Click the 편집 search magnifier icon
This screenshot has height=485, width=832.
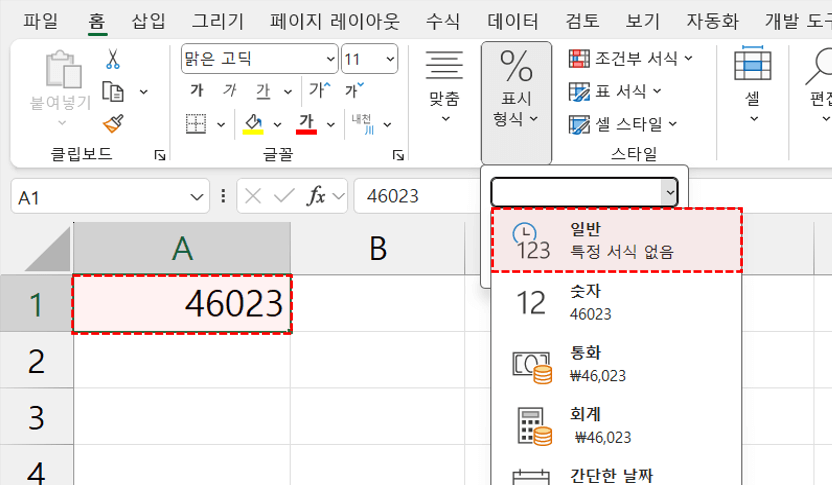tap(819, 66)
